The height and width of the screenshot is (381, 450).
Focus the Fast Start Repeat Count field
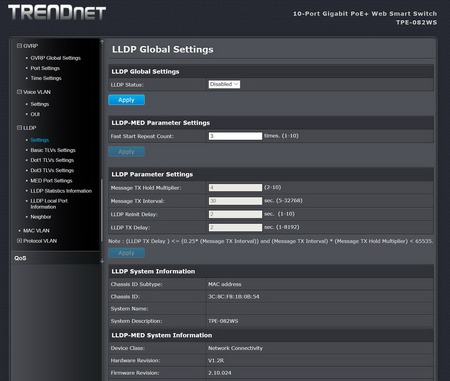pyautogui.click(x=235, y=136)
